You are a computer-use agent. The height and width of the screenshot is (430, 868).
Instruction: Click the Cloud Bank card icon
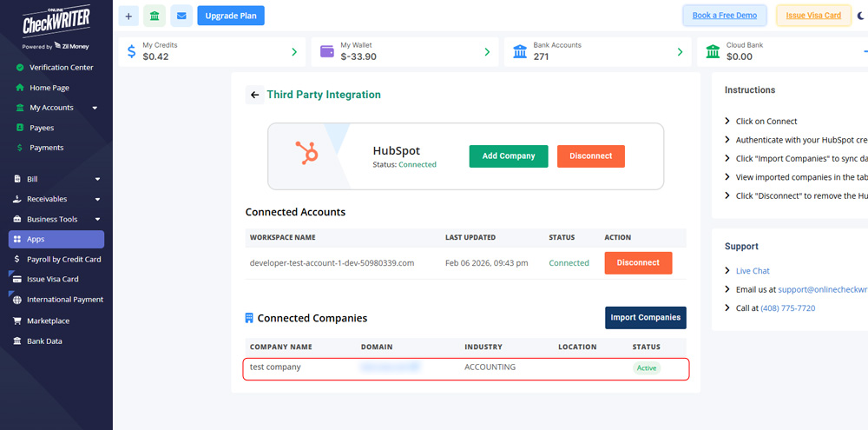pos(713,51)
